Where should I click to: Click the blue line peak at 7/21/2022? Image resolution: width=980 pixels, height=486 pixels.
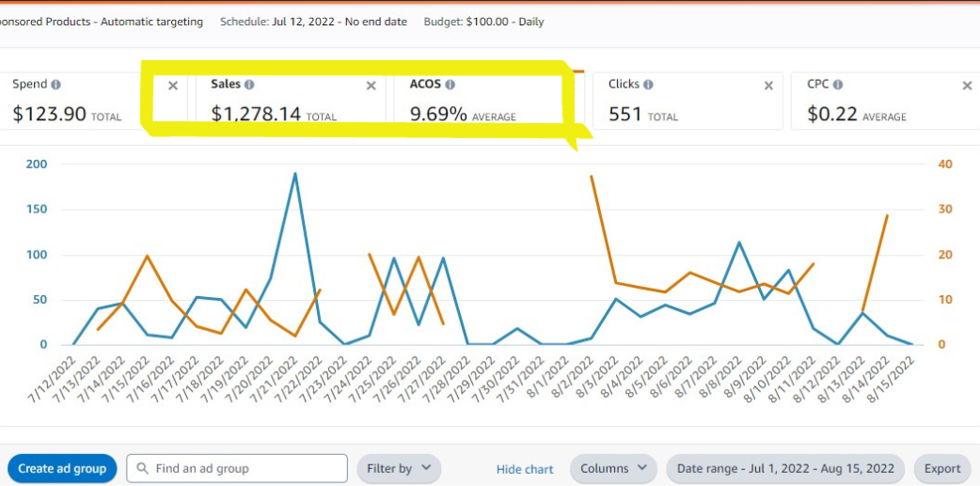(x=294, y=174)
